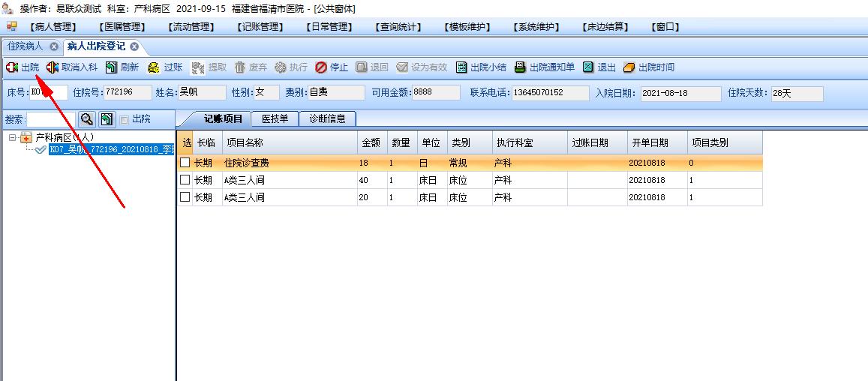Open the 模板维护 menu
868x381 pixels.
467,27
